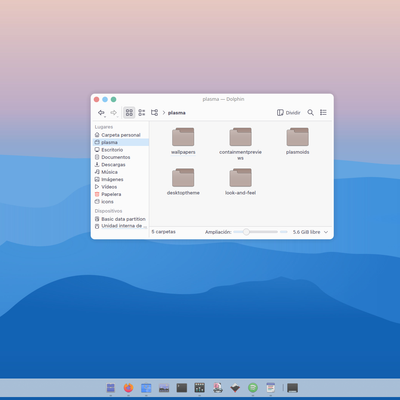The height and width of the screenshot is (400, 400).
Task: Select icons entry in Places
Action: pyautogui.click(x=120, y=202)
